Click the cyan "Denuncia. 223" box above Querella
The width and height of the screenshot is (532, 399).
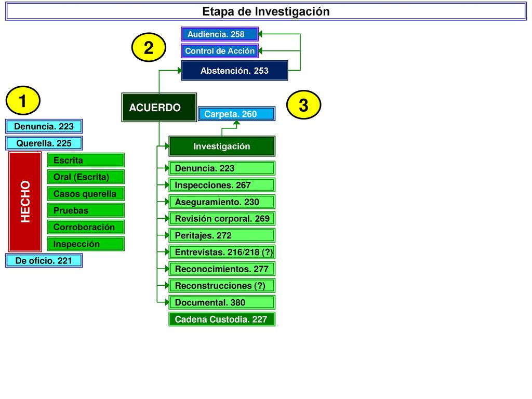pos(44,127)
